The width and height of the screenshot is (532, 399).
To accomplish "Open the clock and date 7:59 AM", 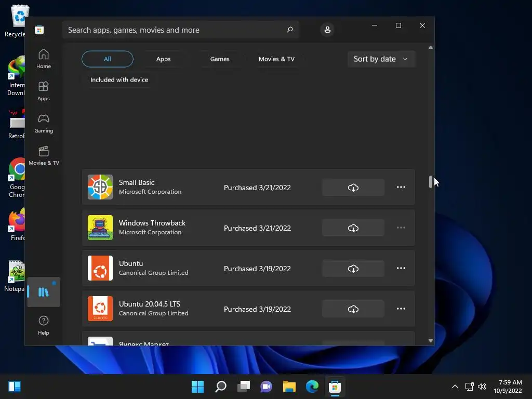I will click(508, 387).
